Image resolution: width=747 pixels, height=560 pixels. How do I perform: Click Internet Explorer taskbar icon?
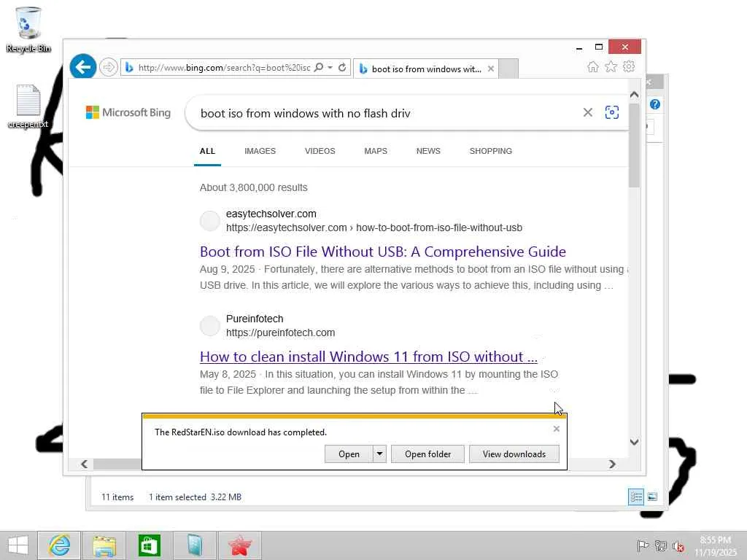coord(59,545)
